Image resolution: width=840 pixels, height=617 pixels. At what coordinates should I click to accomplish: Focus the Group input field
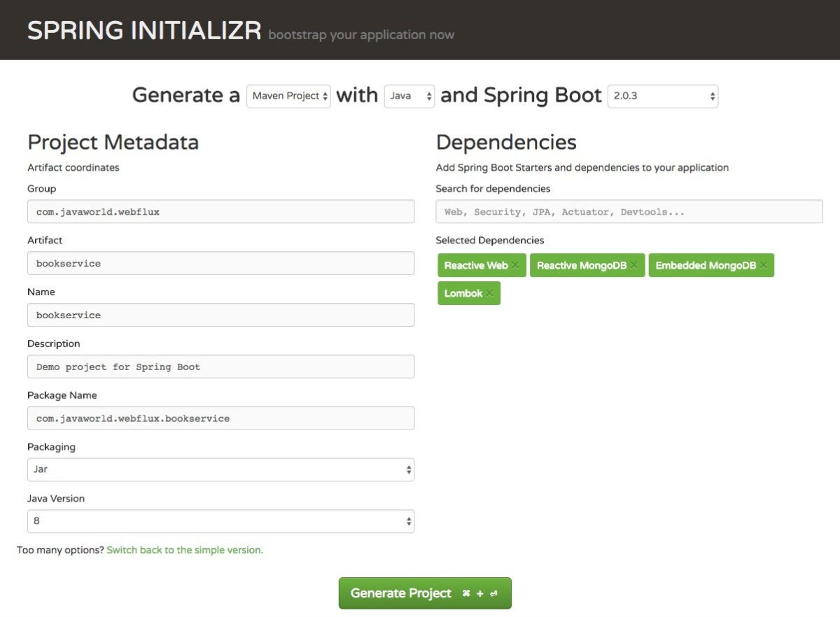point(220,211)
